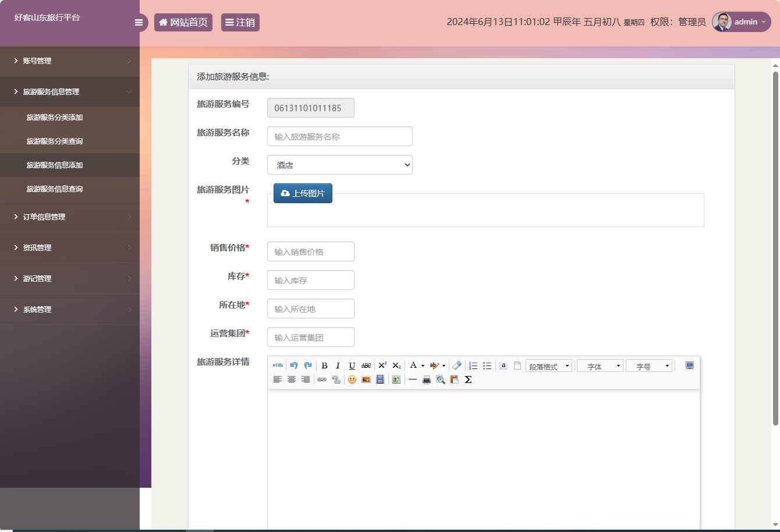This screenshot has height=532, width=780.
Task: Open 旅游服务信息查询 in sidebar
Action: point(55,189)
